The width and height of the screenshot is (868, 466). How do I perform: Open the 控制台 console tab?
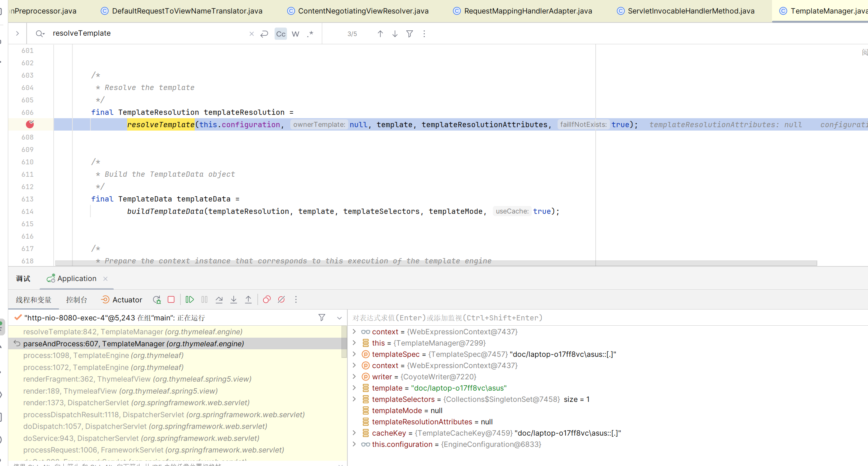[77, 300]
